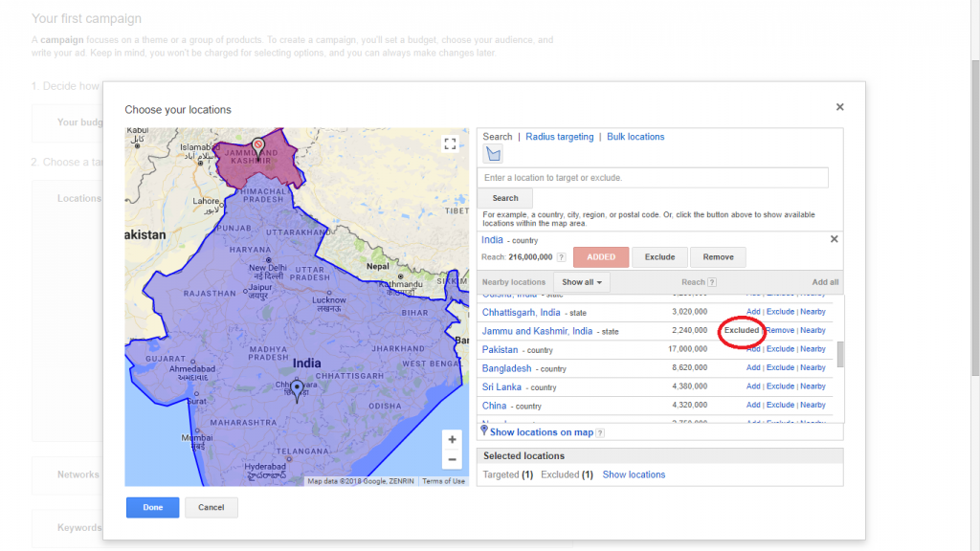Click the location search input field
The image size is (980, 551).
point(653,178)
